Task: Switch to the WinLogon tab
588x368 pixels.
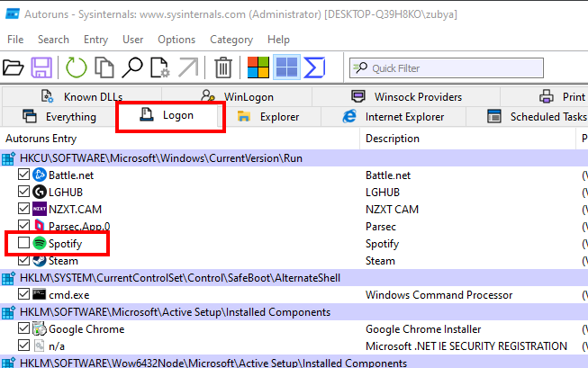Action: tap(237, 96)
